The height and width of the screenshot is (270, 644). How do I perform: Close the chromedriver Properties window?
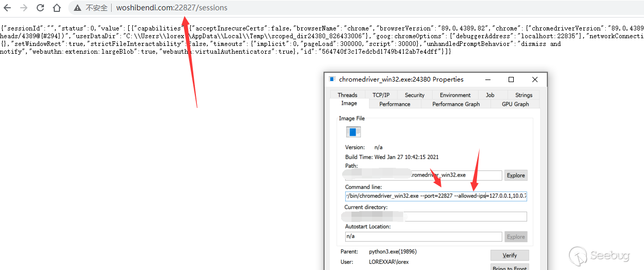point(535,80)
